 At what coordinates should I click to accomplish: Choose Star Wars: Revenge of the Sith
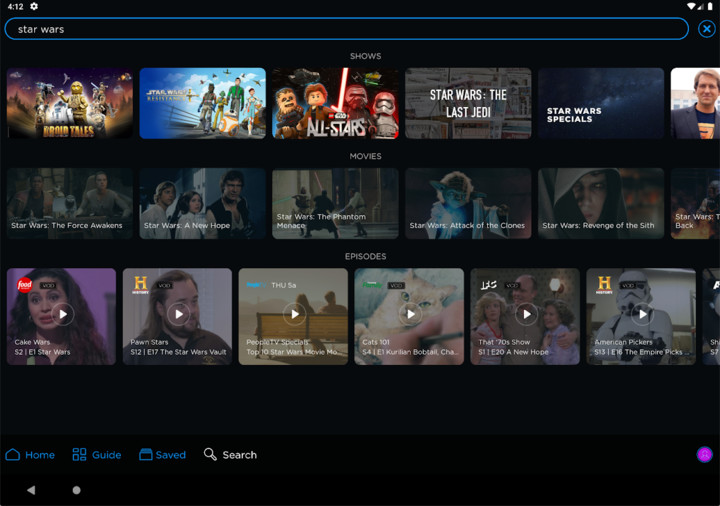tap(601, 203)
